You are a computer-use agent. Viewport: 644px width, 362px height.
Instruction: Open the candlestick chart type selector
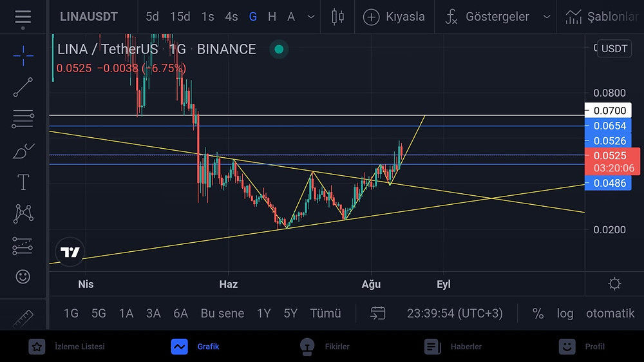point(337,17)
